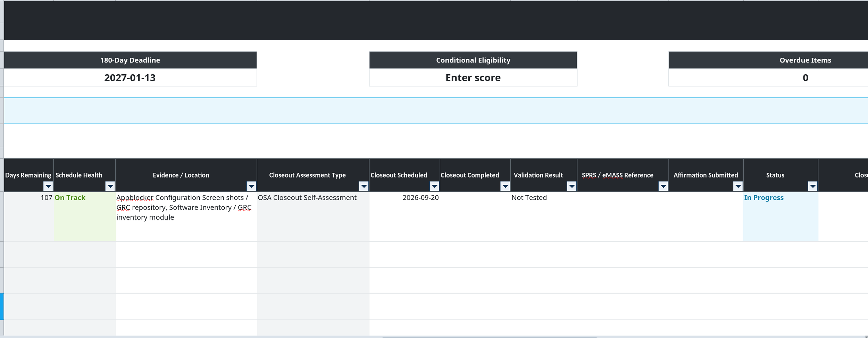Image resolution: width=868 pixels, height=338 pixels.
Task: Open the Schedule Health filter dropdown
Action: [x=110, y=186]
